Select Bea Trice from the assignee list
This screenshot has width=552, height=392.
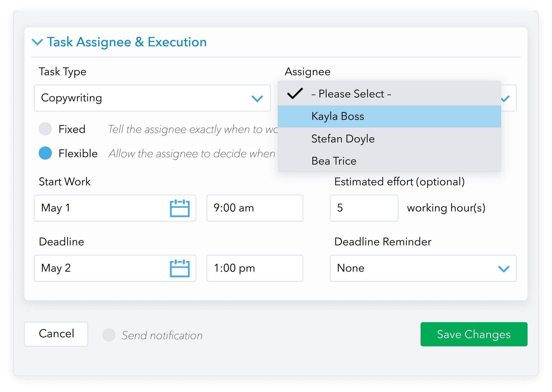pyautogui.click(x=334, y=160)
